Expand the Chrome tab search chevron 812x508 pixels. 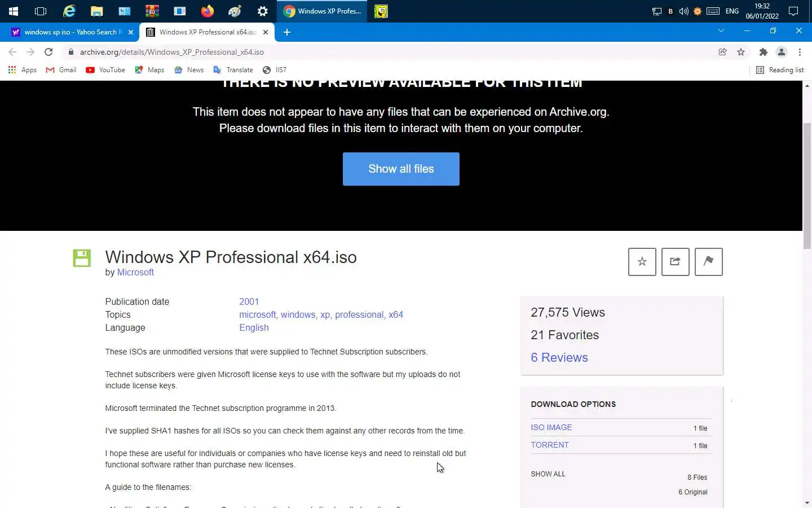point(721,31)
